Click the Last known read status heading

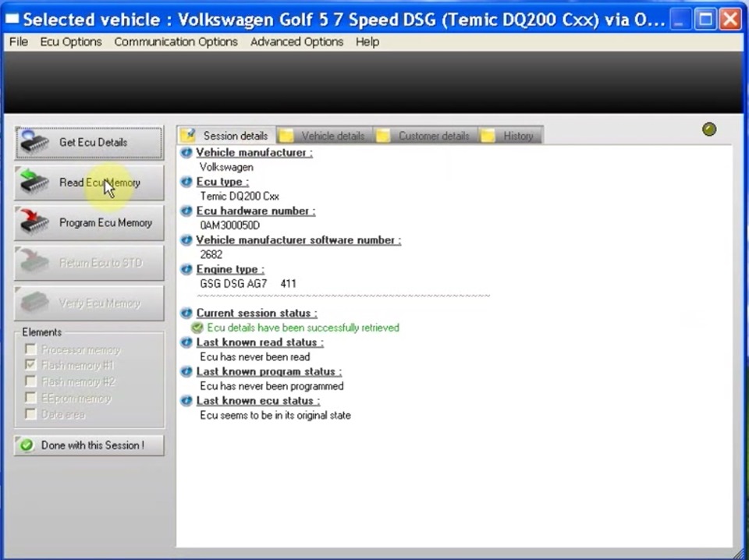[260, 342]
